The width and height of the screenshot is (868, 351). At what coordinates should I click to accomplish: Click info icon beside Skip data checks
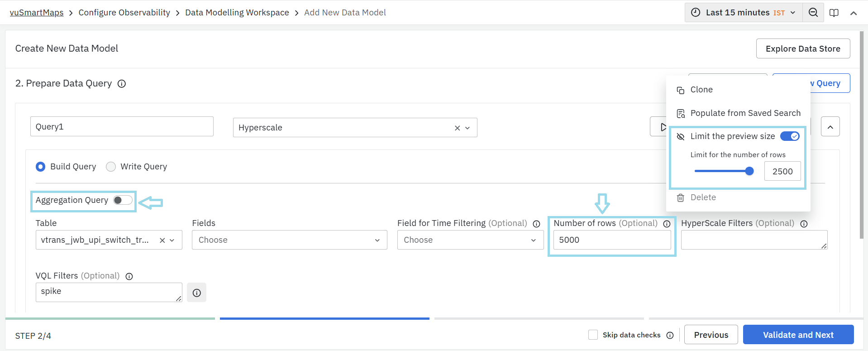tap(670, 335)
